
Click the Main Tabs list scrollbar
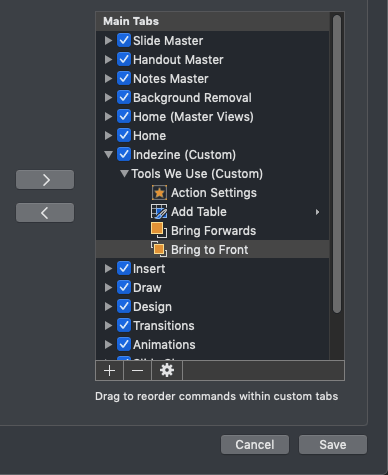pyautogui.click(x=337, y=164)
